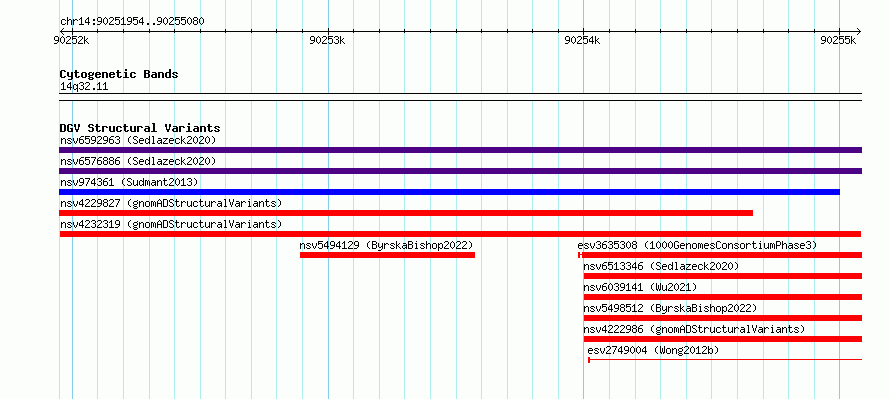The width and height of the screenshot is (890, 399).
Task: Select the esv3635308 red variant bar
Action: pos(720,255)
